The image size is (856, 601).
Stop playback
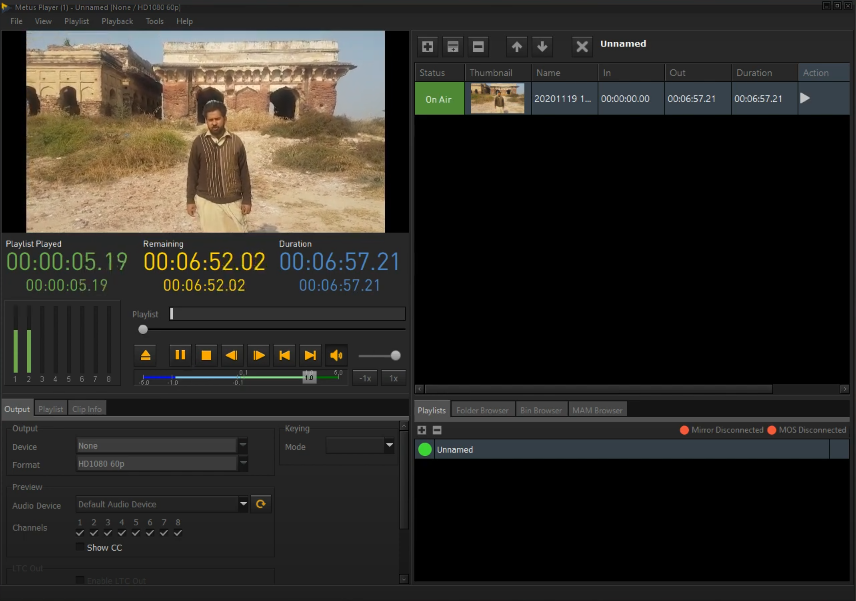(206, 355)
